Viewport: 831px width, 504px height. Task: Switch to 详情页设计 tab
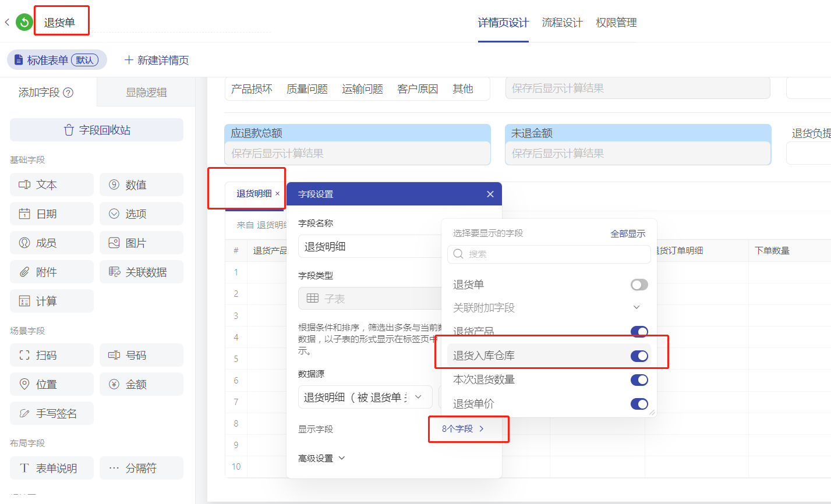tap(503, 23)
